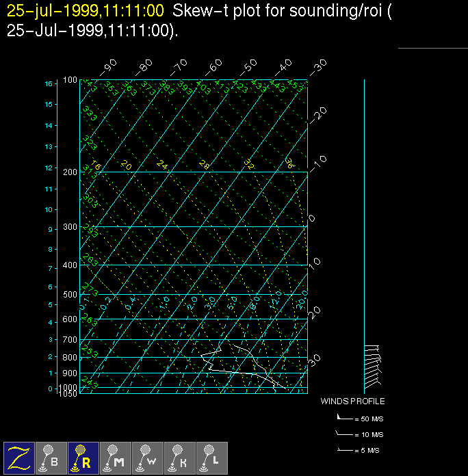The height and width of the screenshot is (476, 468).
Task: Pick the sounding station K icon
Action: [x=180, y=458]
